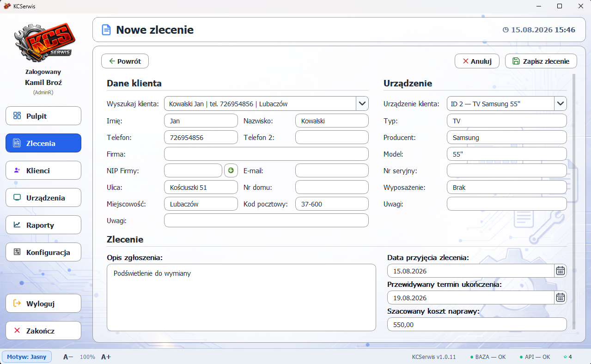Screen dimensions: 591x364
Task: Click client Uwagi field
Action: pos(266,220)
